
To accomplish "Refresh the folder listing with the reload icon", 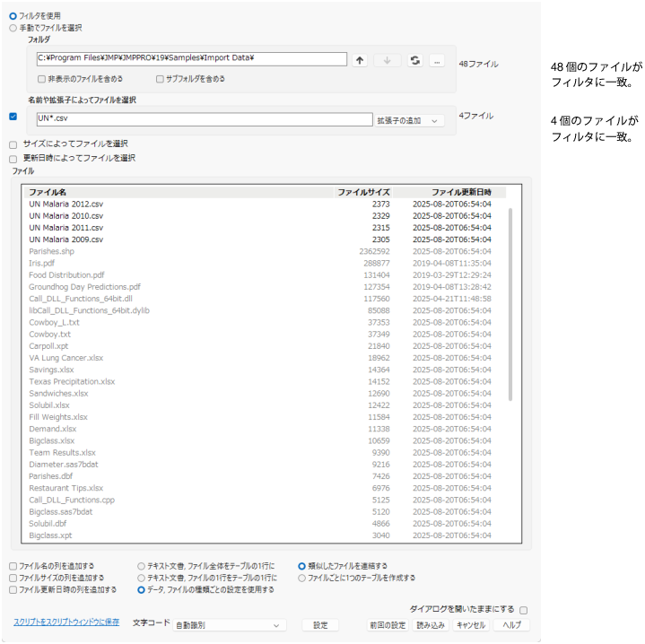I will 414,60.
